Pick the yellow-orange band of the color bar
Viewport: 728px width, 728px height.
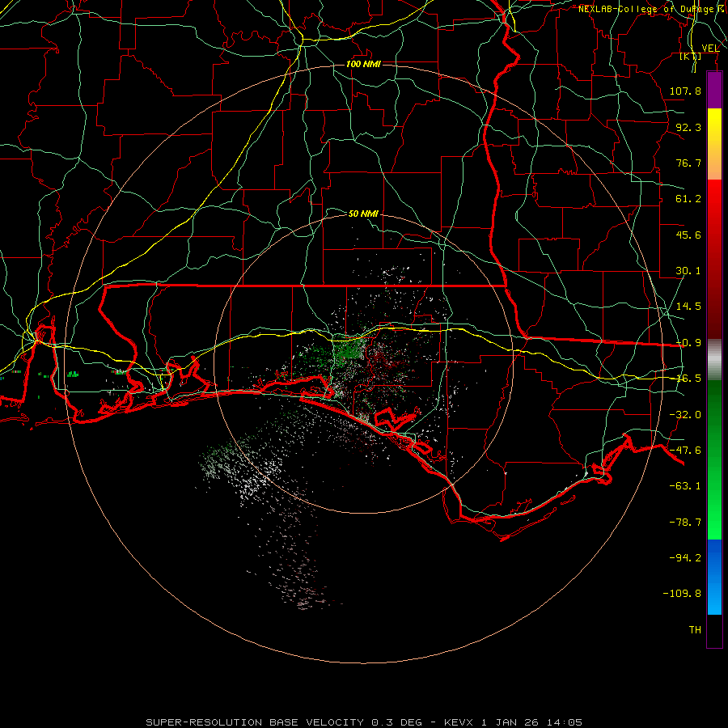[714, 144]
